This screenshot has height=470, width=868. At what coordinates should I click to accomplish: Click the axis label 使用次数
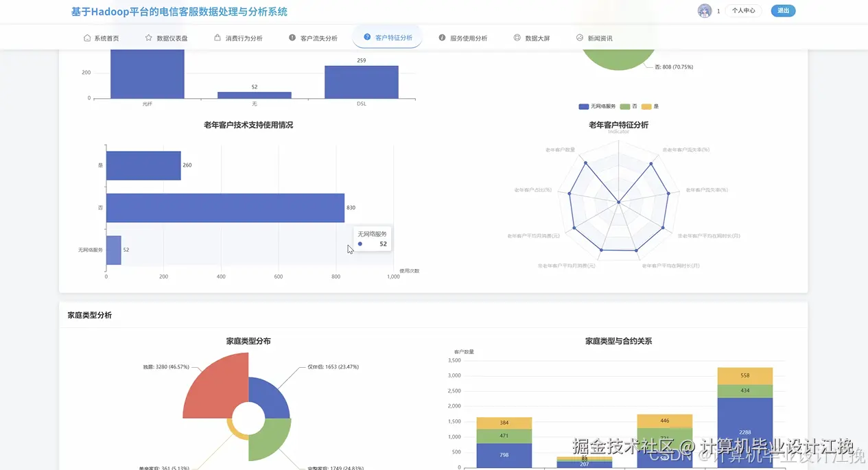(x=409, y=271)
